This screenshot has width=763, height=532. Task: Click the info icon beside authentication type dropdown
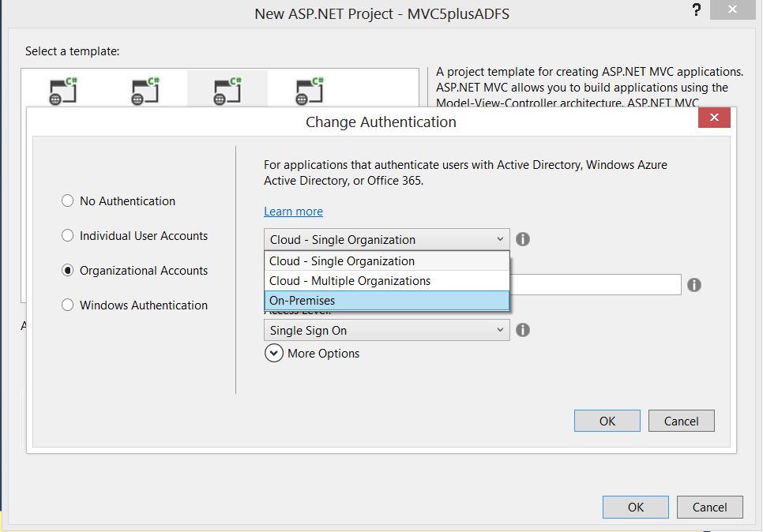click(523, 239)
